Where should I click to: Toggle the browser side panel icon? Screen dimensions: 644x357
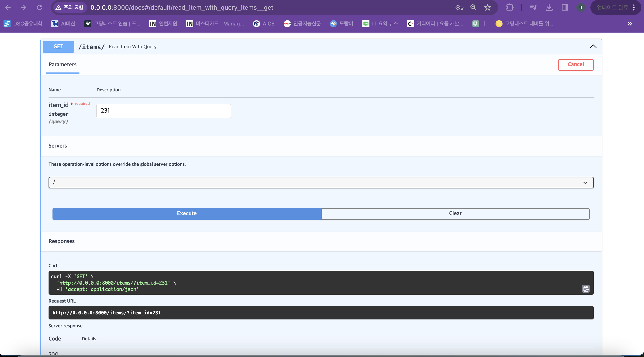pyautogui.click(x=565, y=7)
